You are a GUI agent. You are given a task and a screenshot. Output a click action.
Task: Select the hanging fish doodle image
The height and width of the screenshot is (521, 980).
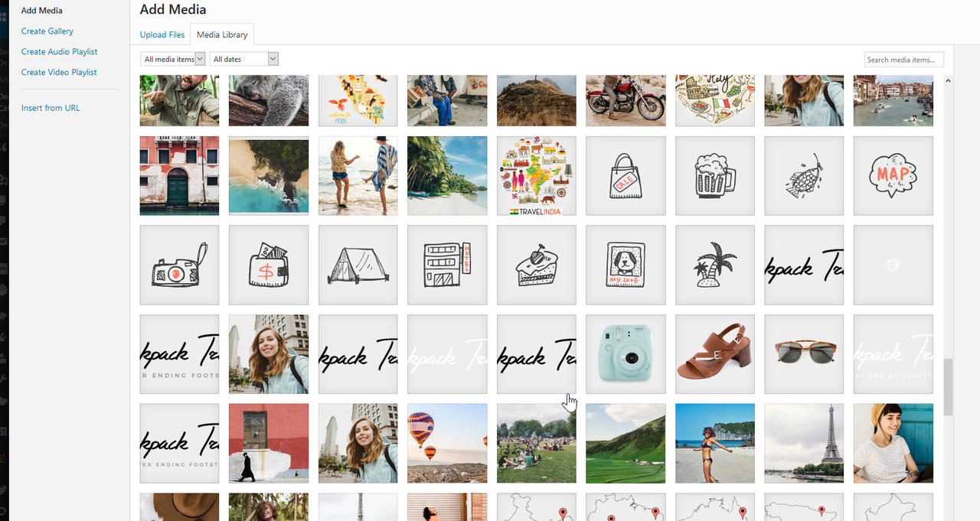(804, 176)
